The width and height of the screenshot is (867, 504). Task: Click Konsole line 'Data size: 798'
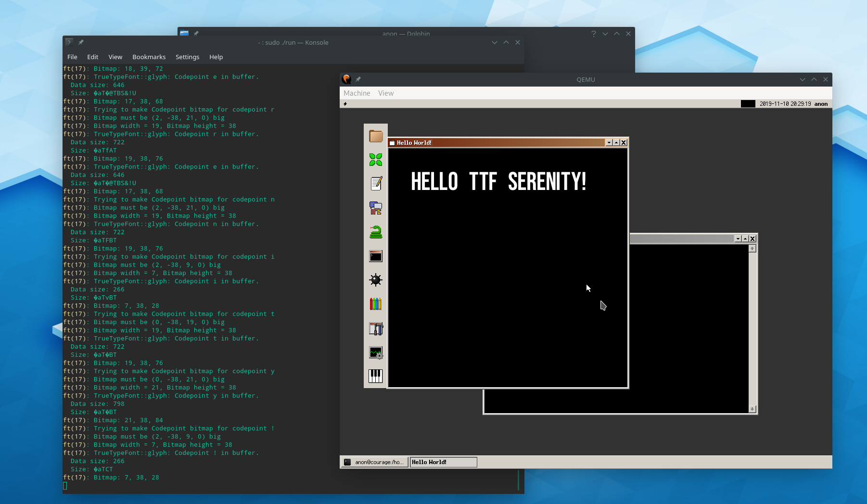[x=98, y=404]
